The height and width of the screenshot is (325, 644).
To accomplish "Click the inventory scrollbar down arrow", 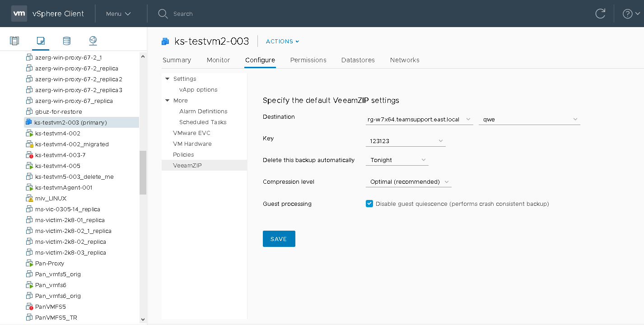I will (143, 320).
